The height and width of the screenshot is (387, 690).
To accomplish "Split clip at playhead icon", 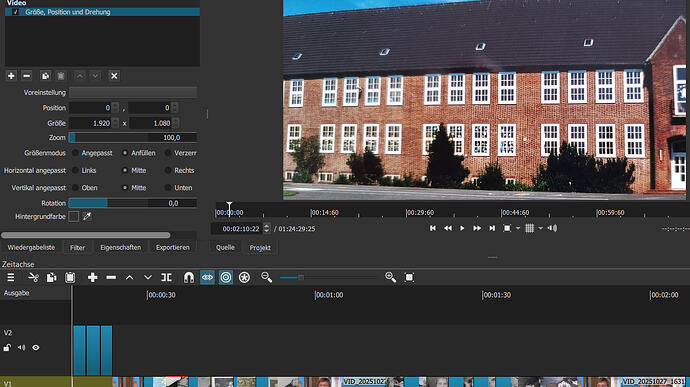I will click(166, 277).
